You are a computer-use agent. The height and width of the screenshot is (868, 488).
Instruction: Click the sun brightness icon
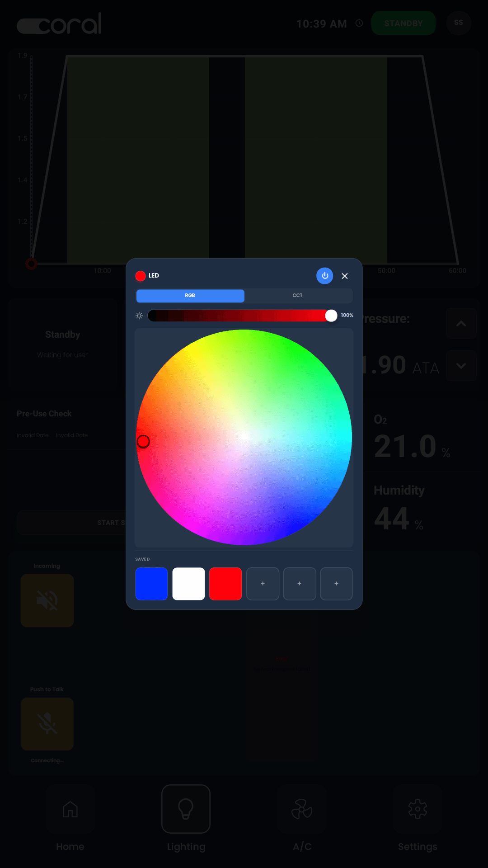(x=139, y=316)
